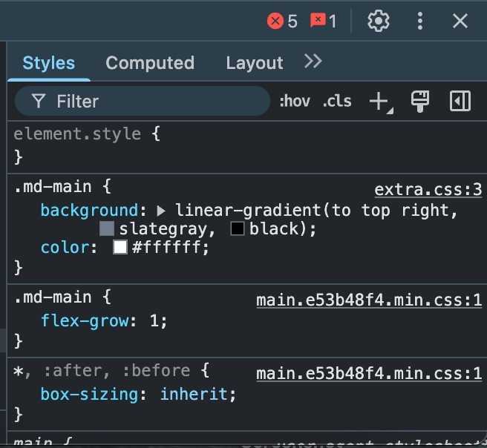
Task: Click the white #ffffff color swatch
Action: pos(120,248)
